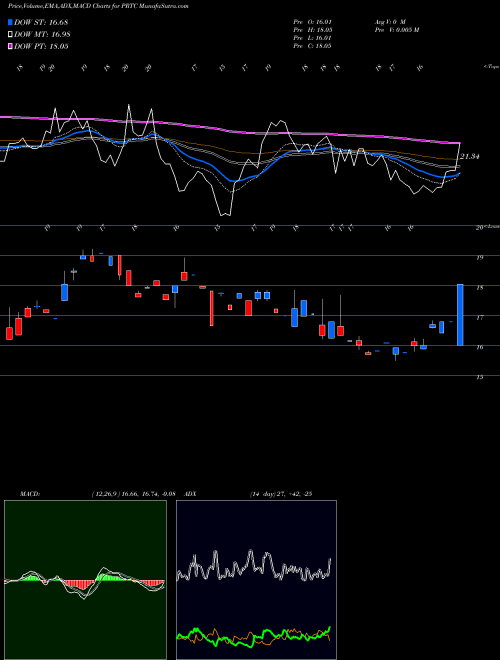Click the 'Pre O: 16.01' value
500x660 pixels.
coord(312,22)
